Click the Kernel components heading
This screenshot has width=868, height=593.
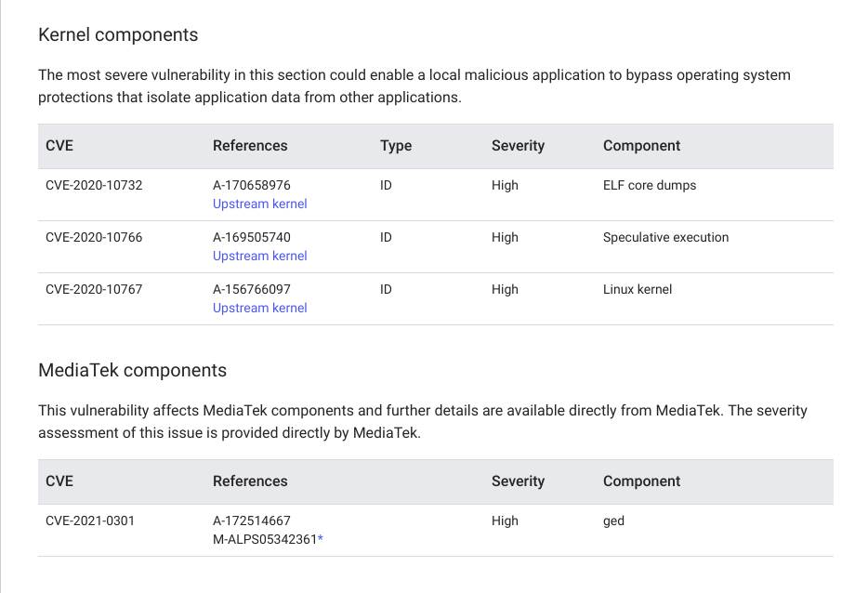tap(118, 34)
